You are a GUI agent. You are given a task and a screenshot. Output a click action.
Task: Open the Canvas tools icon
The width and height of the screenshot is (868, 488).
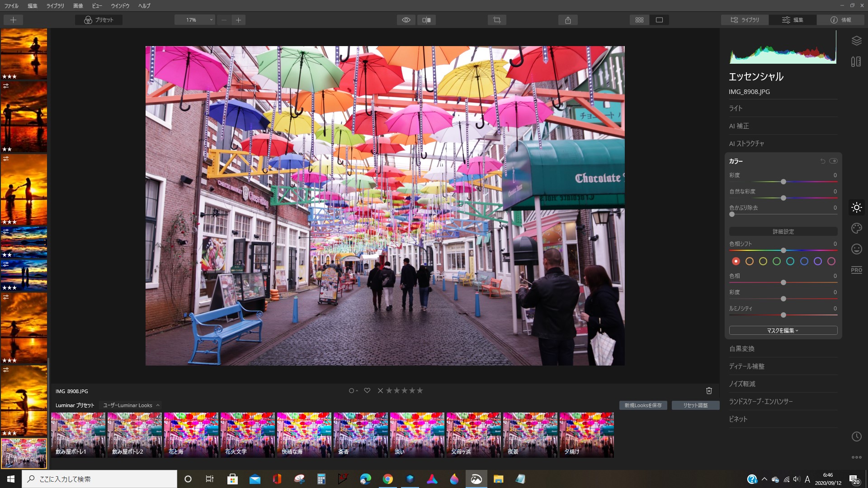(x=856, y=61)
